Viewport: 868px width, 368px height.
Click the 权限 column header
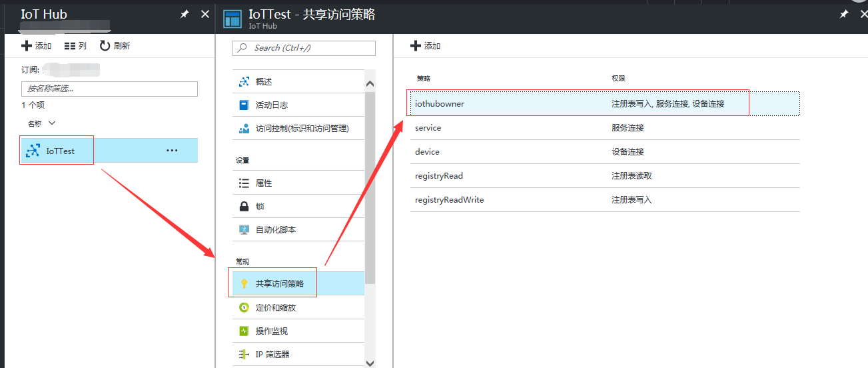click(619, 79)
